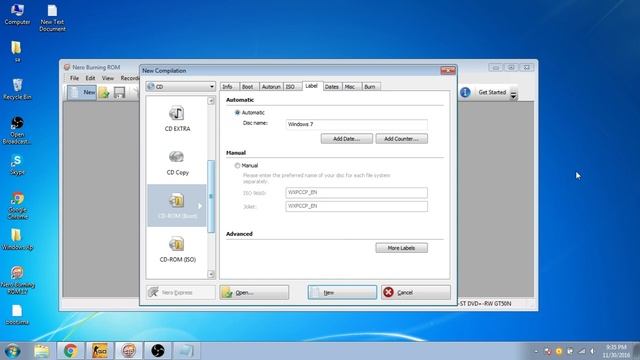Click the blue info icon in Nero toolbar
640x360 pixels.
[465, 92]
